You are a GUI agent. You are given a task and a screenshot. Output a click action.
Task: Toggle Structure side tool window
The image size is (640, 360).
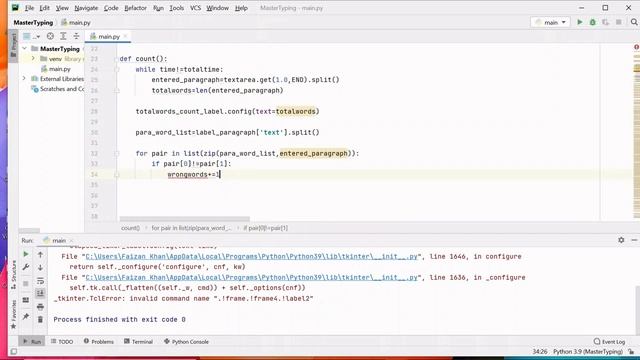tap(13, 276)
